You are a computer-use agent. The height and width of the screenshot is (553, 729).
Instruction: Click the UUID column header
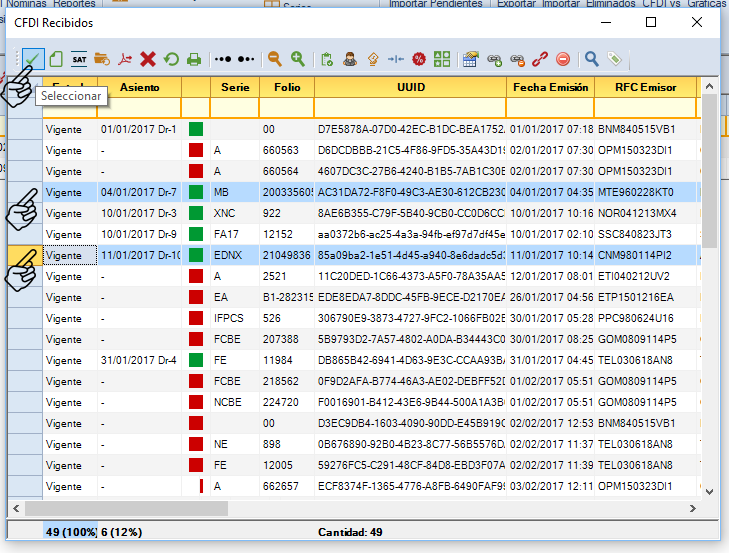coord(410,88)
